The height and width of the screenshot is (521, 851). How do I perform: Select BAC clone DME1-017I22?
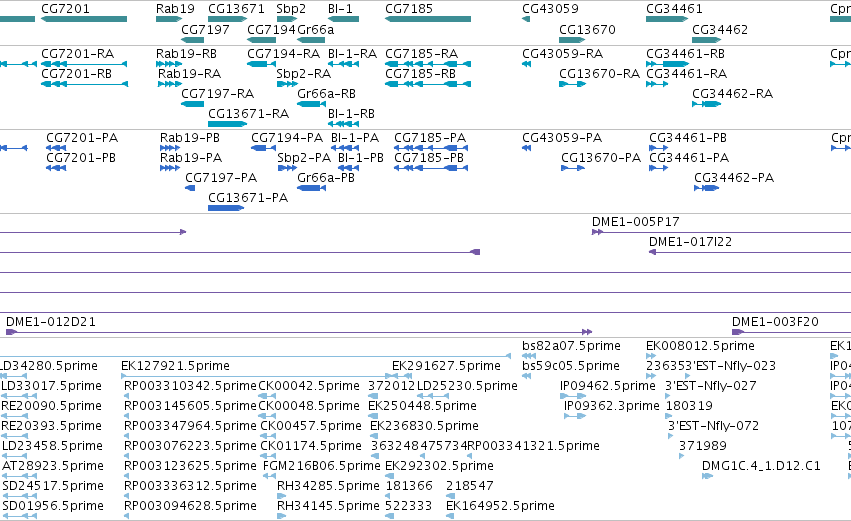click(x=750, y=252)
